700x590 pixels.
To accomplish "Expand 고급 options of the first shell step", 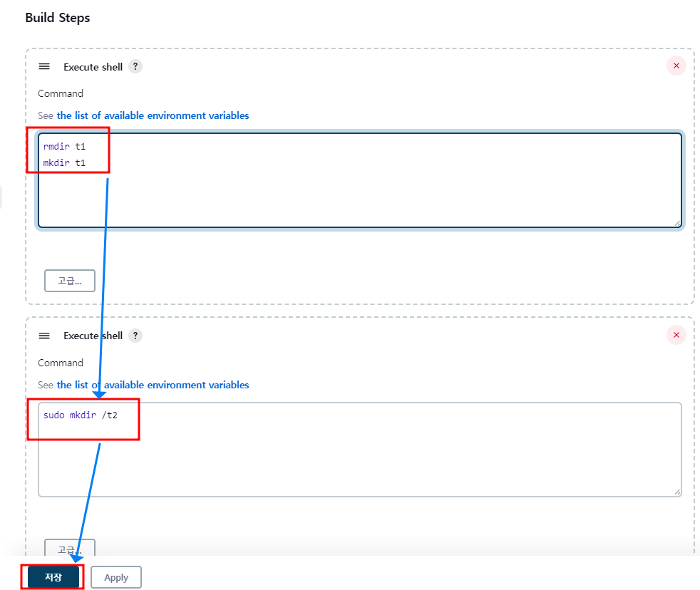I will pyautogui.click(x=70, y=281).
